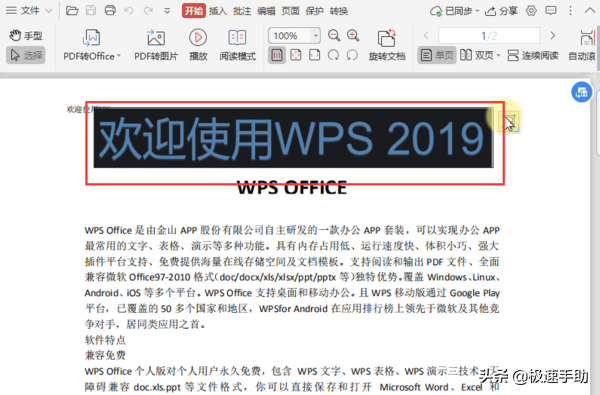The height and width of the screenshot is (395, 600).
Task: Switch to the 转换 tab
Action: click(339, 11)
